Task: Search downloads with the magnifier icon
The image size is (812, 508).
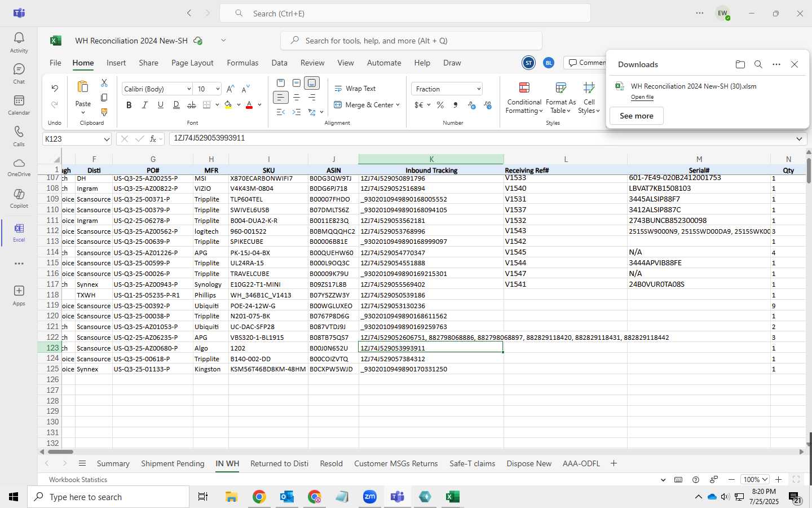Action: click(758, 64)
